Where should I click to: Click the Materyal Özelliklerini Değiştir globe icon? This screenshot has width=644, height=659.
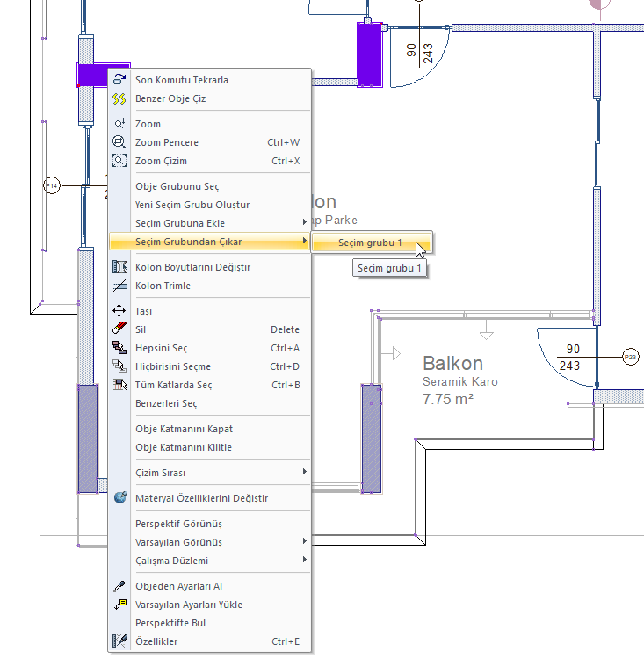coord(119,498)
